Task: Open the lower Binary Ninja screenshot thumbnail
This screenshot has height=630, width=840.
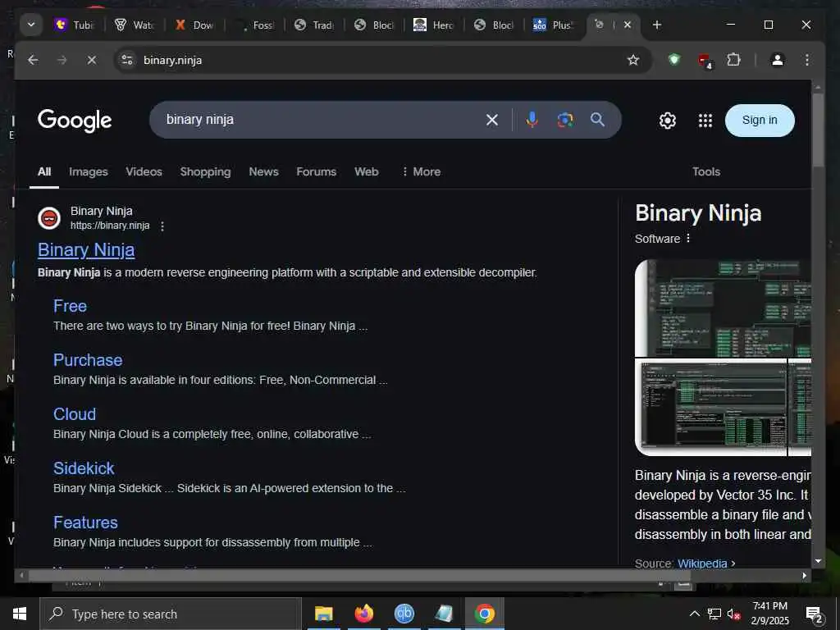Action: point(711,408)
